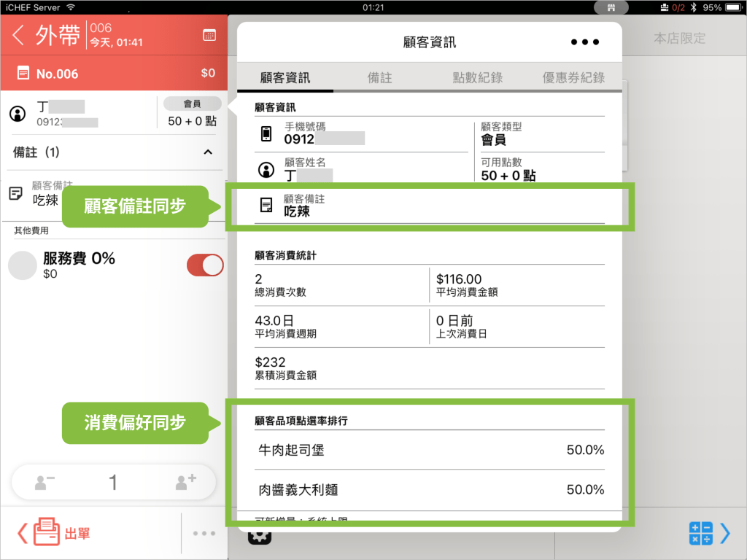Toggle the 服務費 0% switch
The width and height of the screenshot is (747, 560).
click(x=205, y=265)
